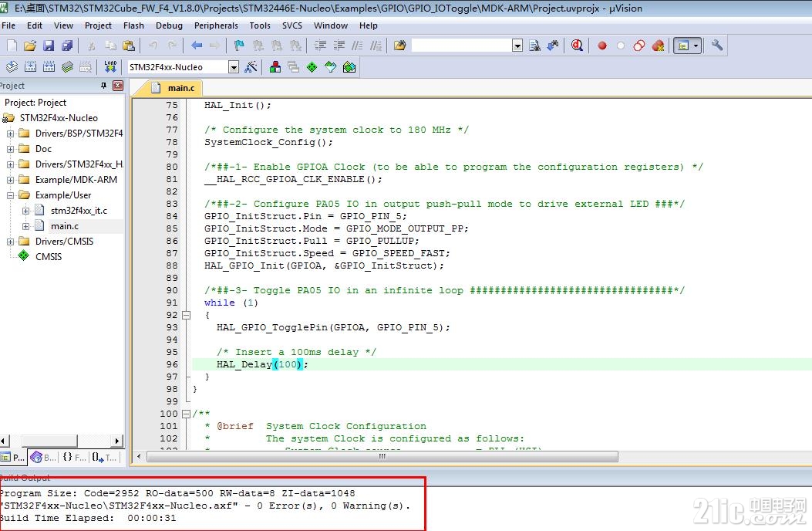The width and height of the screenshot is (812, 531).
Task: Insert a bookmark with the flag icon
Action: point(239,46)
